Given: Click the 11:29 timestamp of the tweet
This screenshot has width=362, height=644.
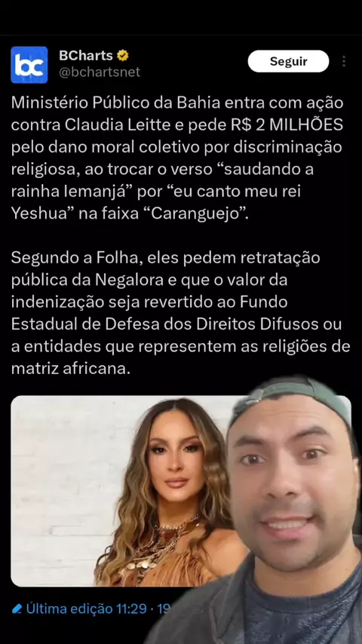Looking at the screenshot, I should pyautogui.click(x=131, y=609).
